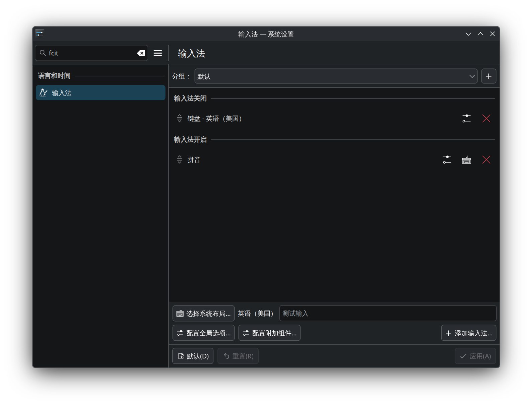Remove the Pinyin input method
The height and width of the screenshot is (406, 532).
point(486,160)
